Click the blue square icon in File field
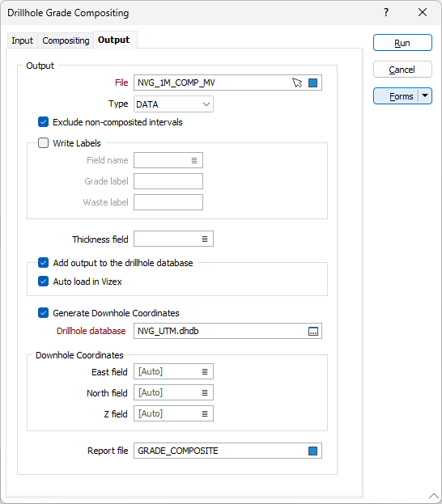This screenshot has width=442, height=504. 312,83
